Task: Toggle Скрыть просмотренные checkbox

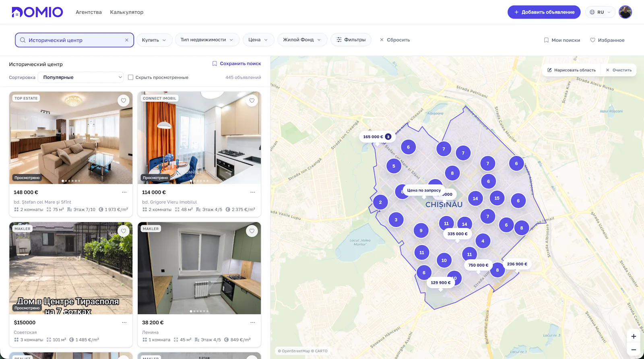Action: coord(130,77)
